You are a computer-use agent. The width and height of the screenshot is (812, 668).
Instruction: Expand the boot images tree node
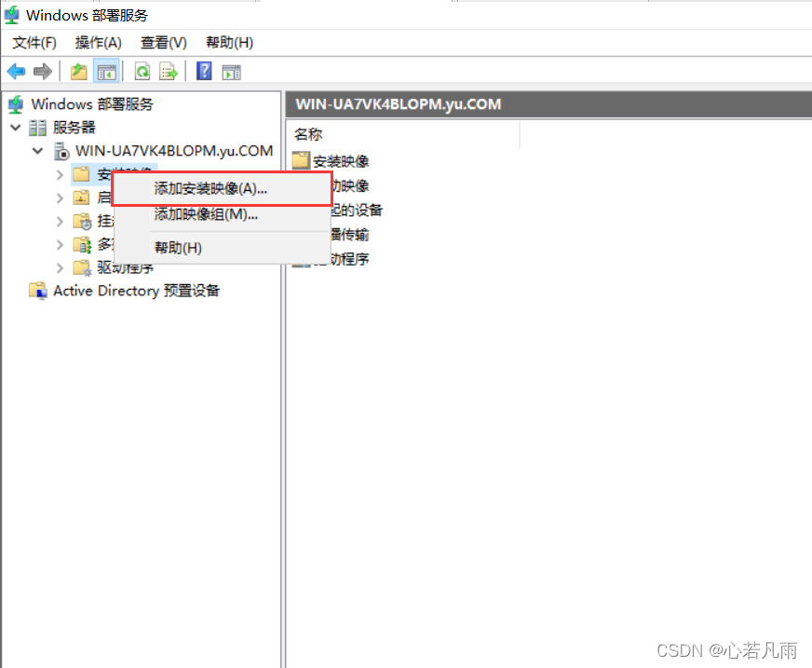tap(60, 198)
